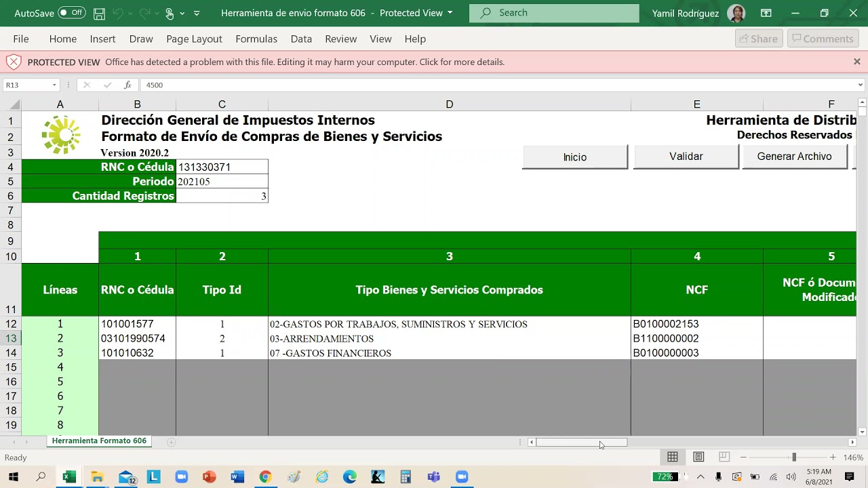Click the horizontal scrollbar thumb
The height and width of the screenshot is (488, 868).
pyautogui.click(x=581, y=443)
